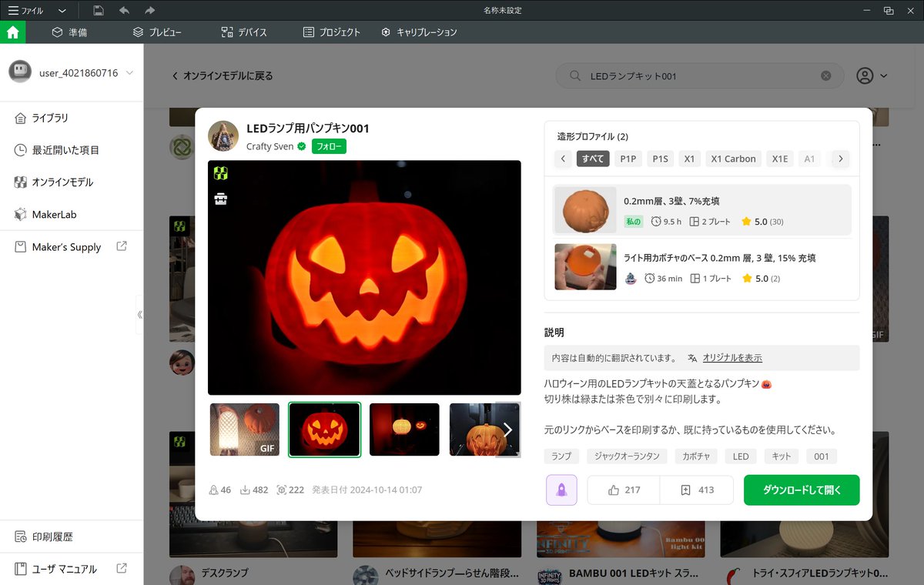Open the ファイル menu
This screenshot has width=924, height=585.
26,11
